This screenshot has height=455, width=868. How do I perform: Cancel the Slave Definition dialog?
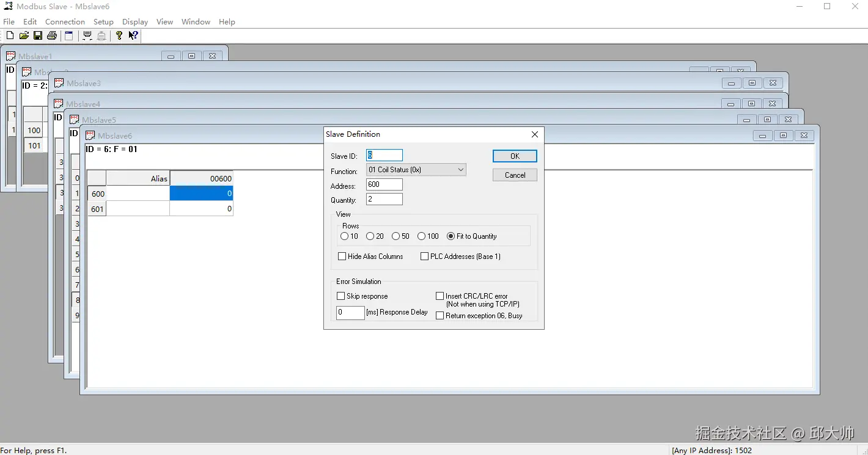[515, 175]
